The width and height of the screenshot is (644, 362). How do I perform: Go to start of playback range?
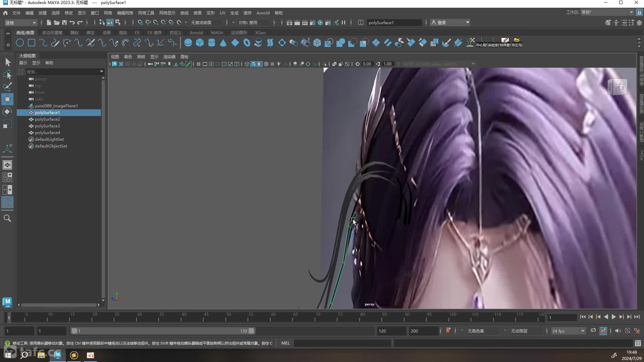point(583,317)
